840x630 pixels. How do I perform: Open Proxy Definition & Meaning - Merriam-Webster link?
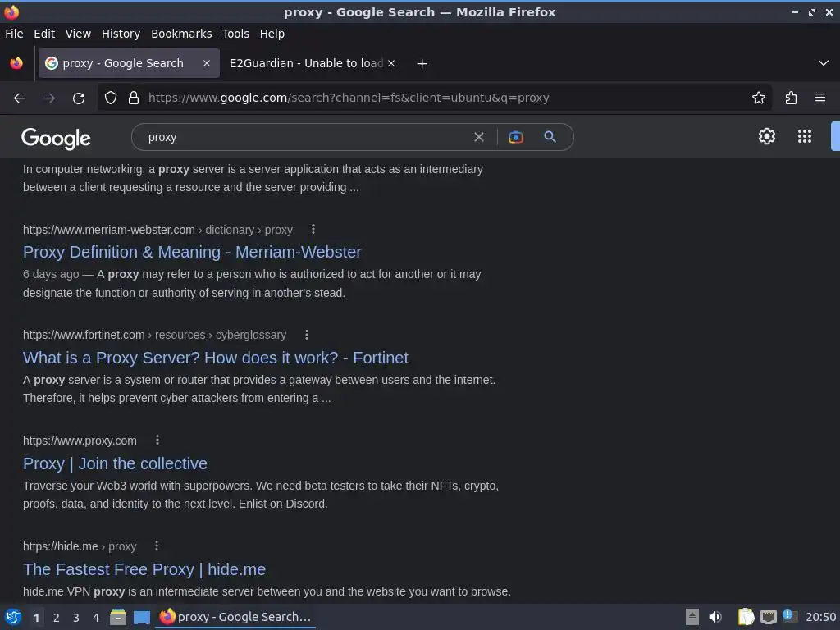tap(192, 252)
